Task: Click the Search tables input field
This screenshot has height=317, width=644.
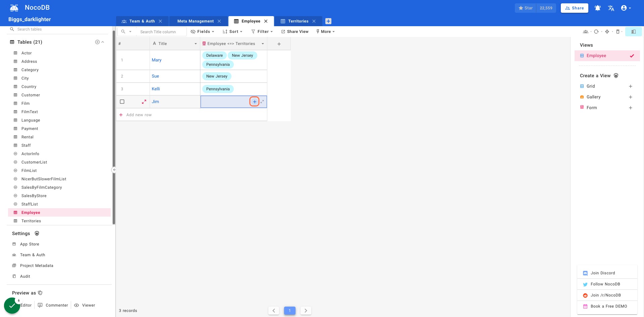Action: [x=60, y=29]
